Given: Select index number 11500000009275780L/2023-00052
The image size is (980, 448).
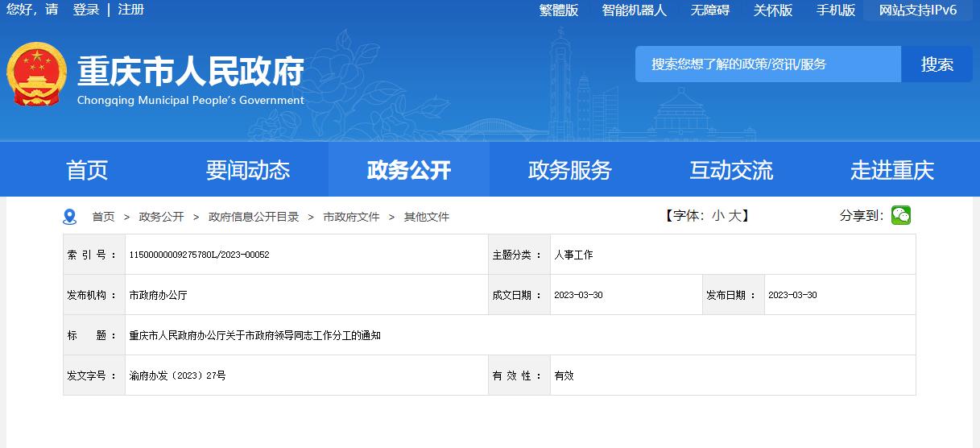Looking at the screenshot, I should [x=199, y=255].
